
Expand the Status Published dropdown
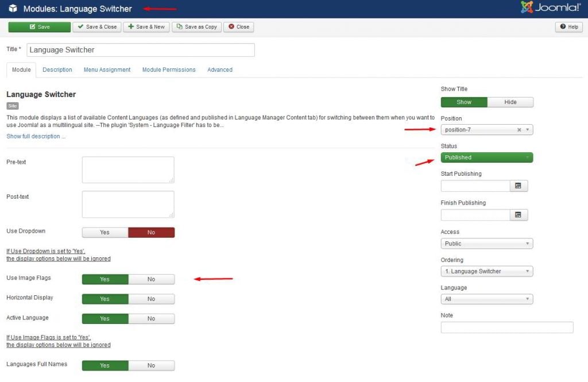(486, 157)
